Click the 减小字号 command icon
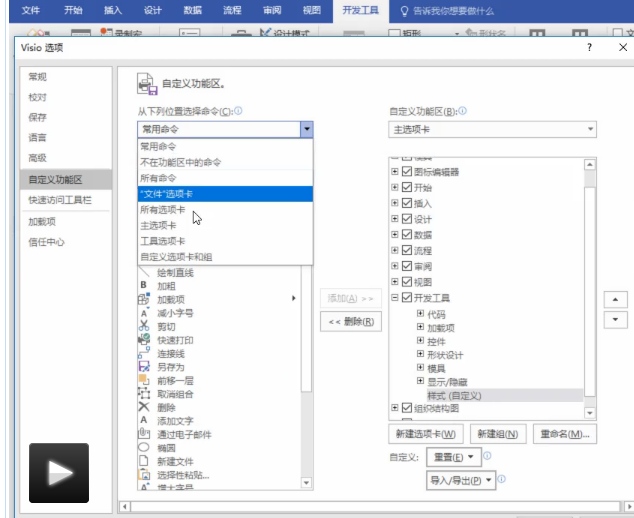 coord(144,313)
